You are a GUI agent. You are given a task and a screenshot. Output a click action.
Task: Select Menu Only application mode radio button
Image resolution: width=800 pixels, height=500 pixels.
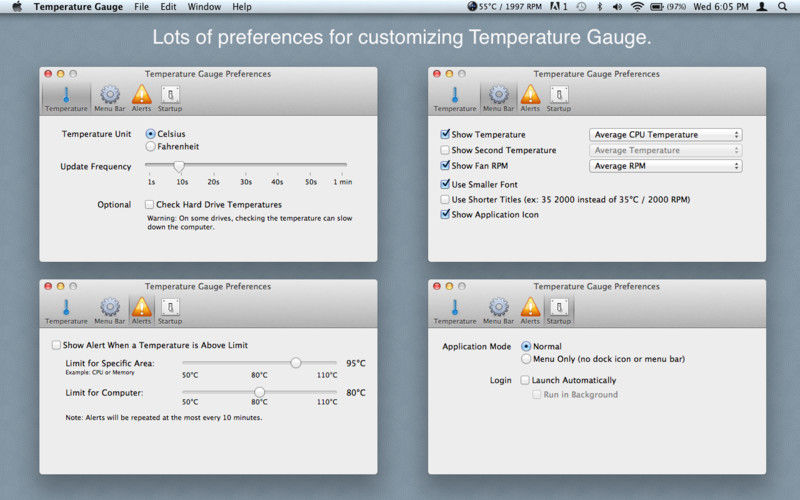526,359
